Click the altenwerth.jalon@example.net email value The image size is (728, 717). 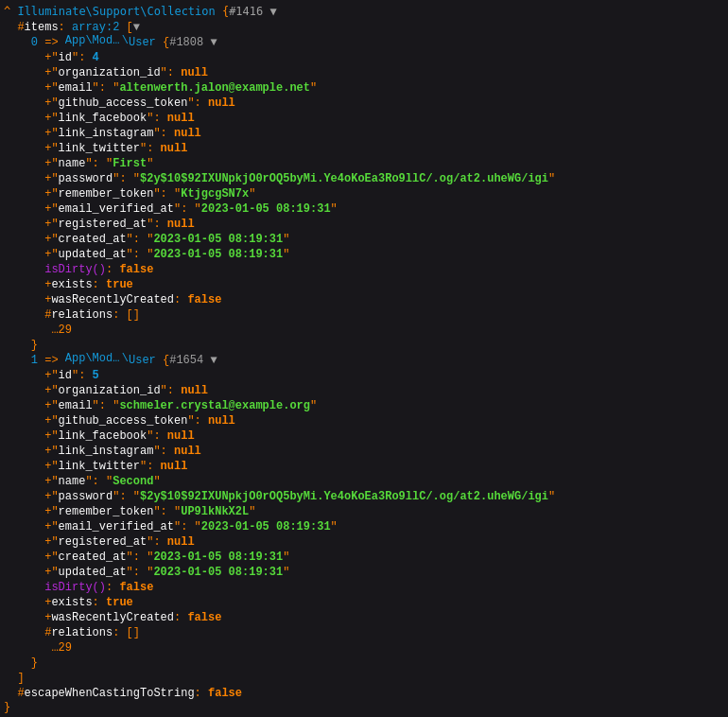tap(215, 88)
